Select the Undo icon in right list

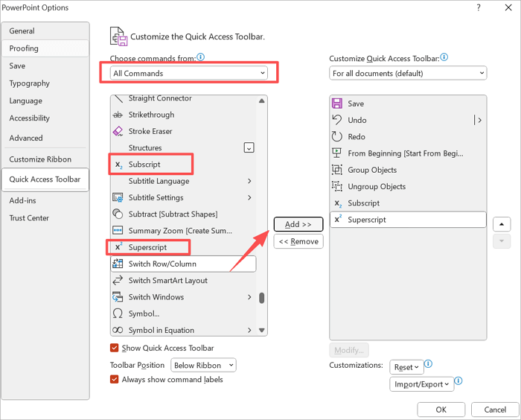[x=337, y=120]
